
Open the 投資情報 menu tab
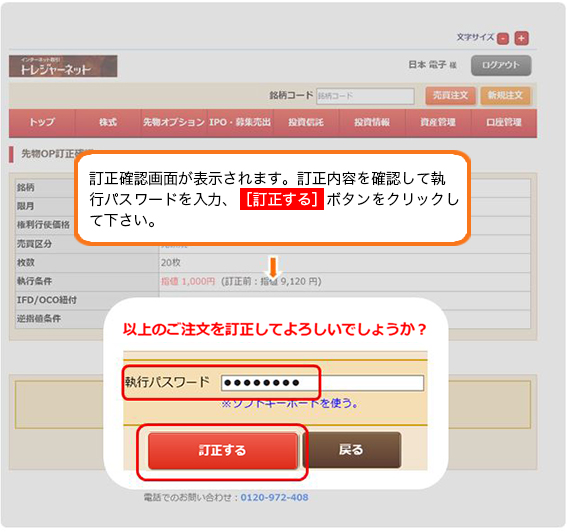pyautogui.click(x=372, y=123)
